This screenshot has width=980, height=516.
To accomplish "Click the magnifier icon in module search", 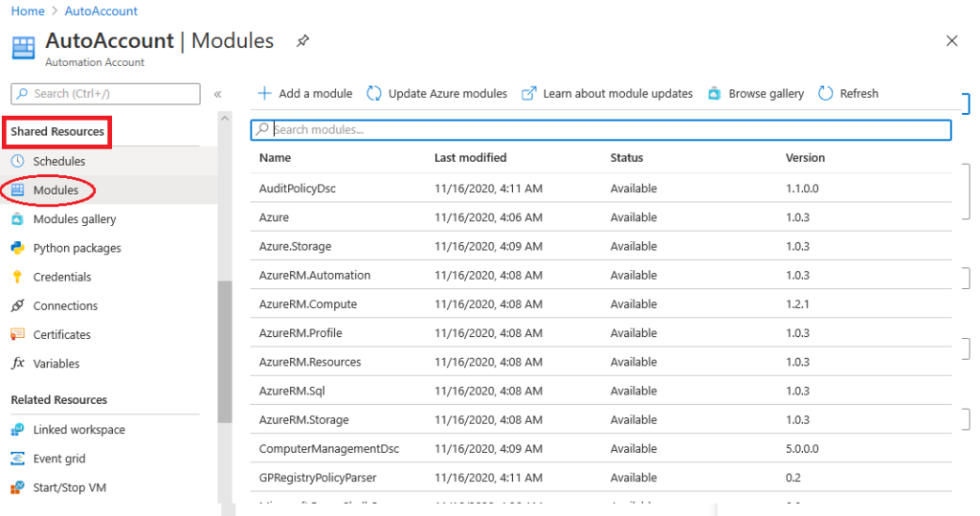I will click(x=262, y=129).
